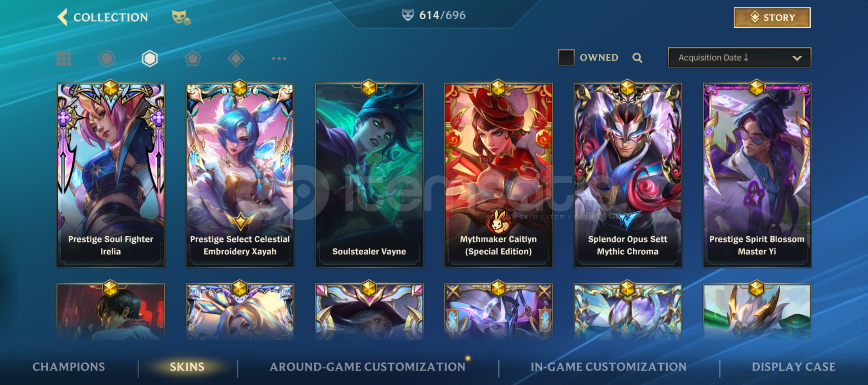Image resolution: width=868 pixels, height=385 pixels.
Task: Select the circular rarity filter icon
Action: click(107, 58)
